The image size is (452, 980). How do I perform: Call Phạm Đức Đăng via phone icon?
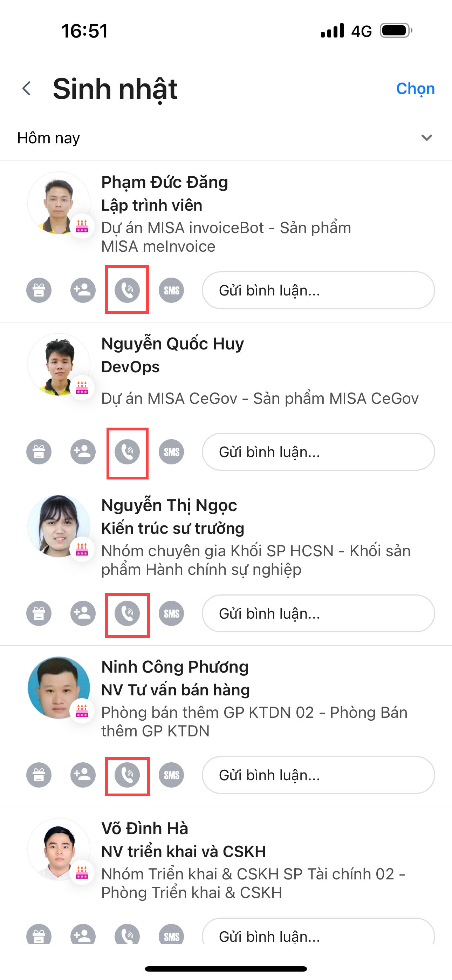127,290
